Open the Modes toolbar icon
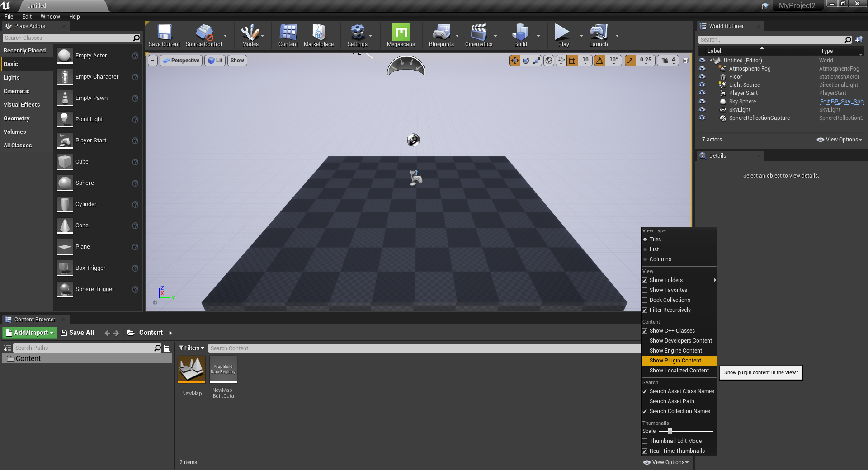 coord(250,35)
